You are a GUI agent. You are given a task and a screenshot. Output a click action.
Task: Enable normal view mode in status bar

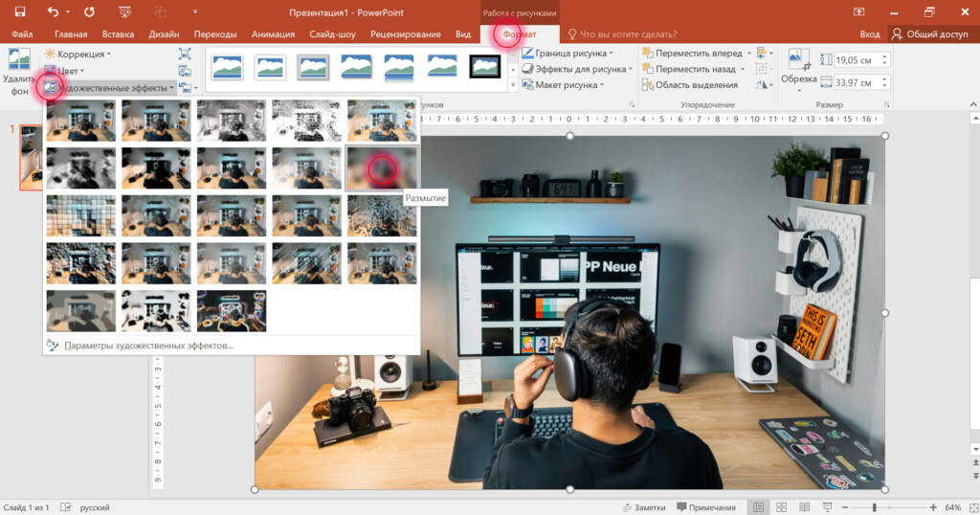pos(758,506)
